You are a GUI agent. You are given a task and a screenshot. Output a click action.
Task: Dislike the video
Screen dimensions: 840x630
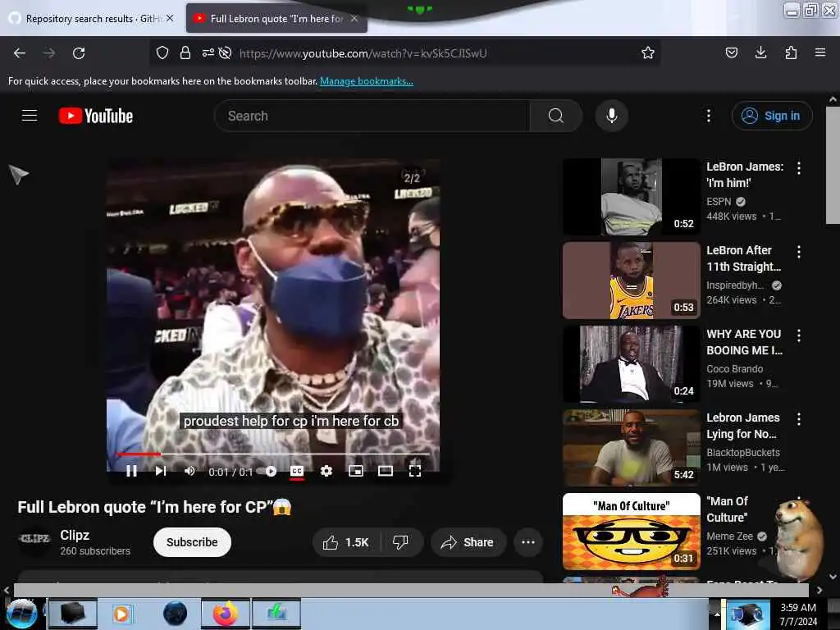tap(400, 542)
